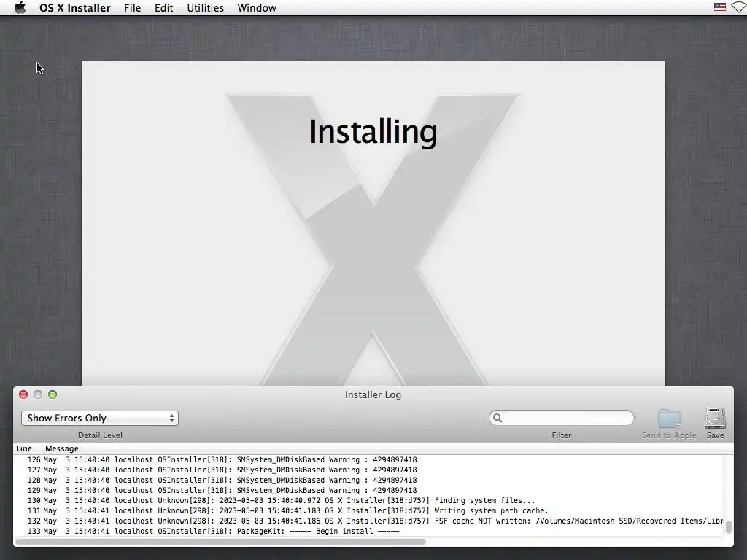Click the Message column header
The width and height of the screenshot is (747, 560).
point(62,448)
